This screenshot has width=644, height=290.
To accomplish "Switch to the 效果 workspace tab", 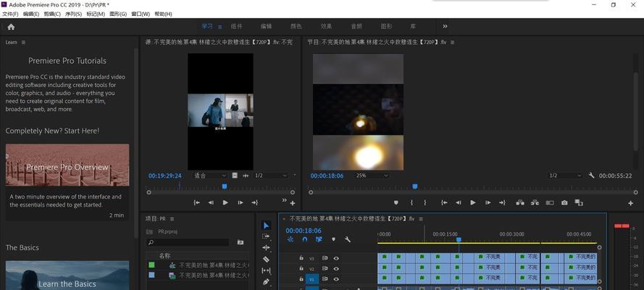I will pos(326,26).
